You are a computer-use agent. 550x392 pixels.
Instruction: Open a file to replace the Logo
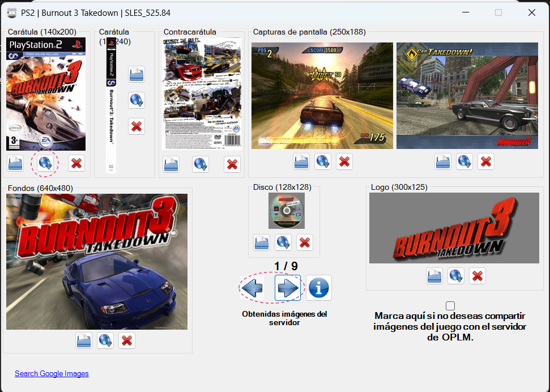434,276
